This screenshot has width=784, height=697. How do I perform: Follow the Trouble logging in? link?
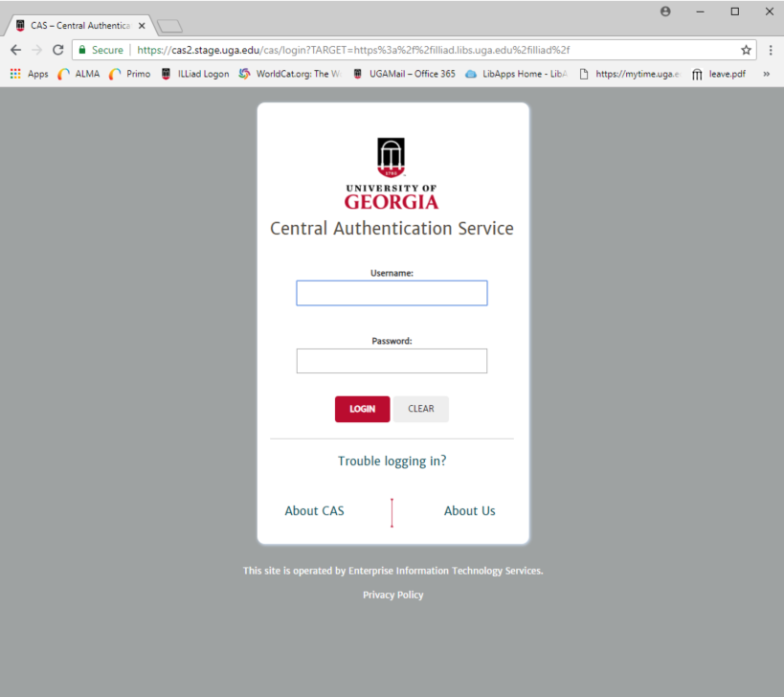pyautogui.click(x=392, y=461)
